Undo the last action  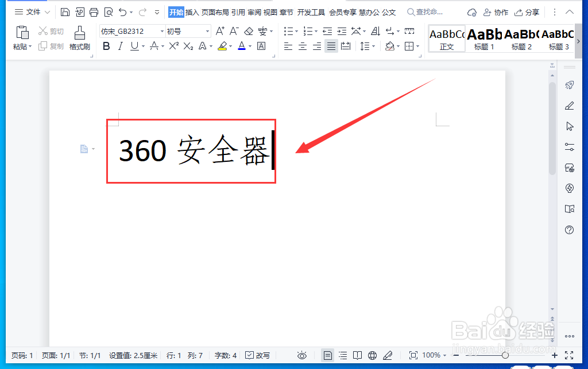tap(123, 13)
